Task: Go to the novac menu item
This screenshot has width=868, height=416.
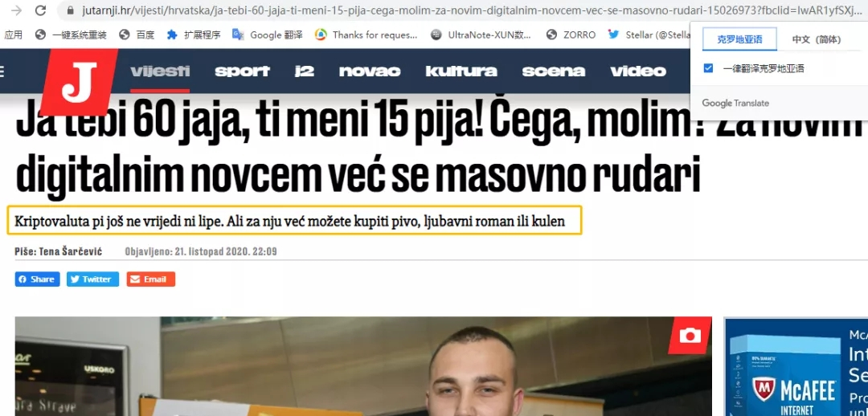Action: pyautogui.click(x=370, y=71)
